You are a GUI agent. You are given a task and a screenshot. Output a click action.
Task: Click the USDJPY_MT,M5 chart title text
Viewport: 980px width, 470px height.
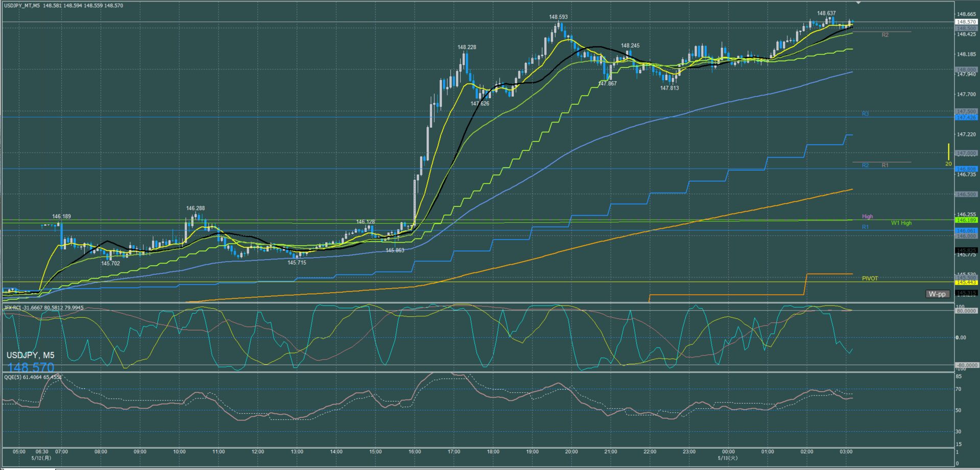(x=22, y=6)
